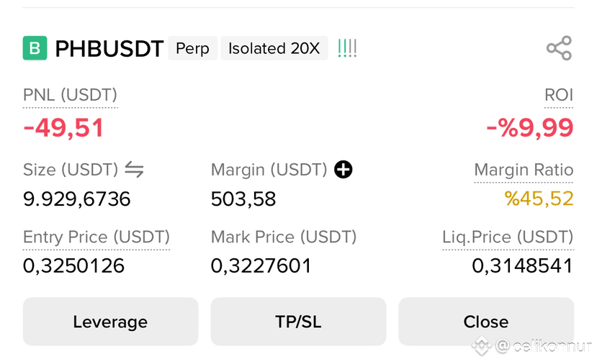597x364 pixels.
Task: Select the Perp contract tag
Action: tap(193, 48)
